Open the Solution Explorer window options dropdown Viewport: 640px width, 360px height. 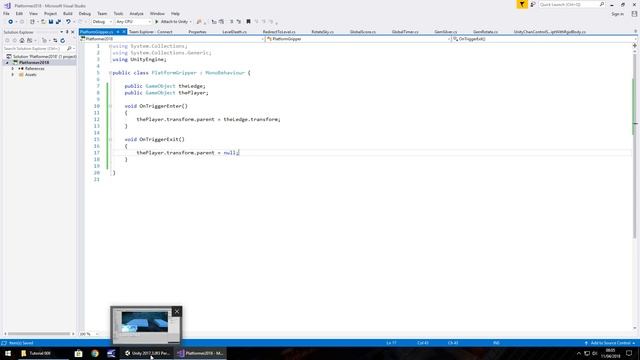point(62,32)
